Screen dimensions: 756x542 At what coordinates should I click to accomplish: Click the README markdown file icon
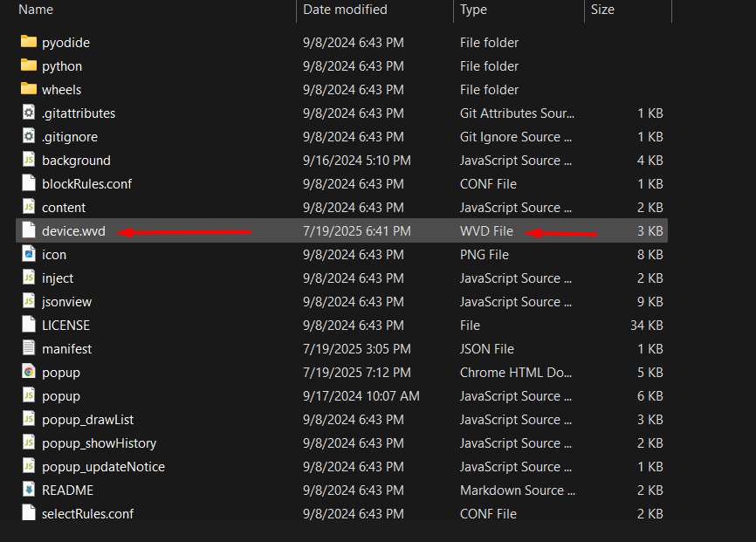29,490
